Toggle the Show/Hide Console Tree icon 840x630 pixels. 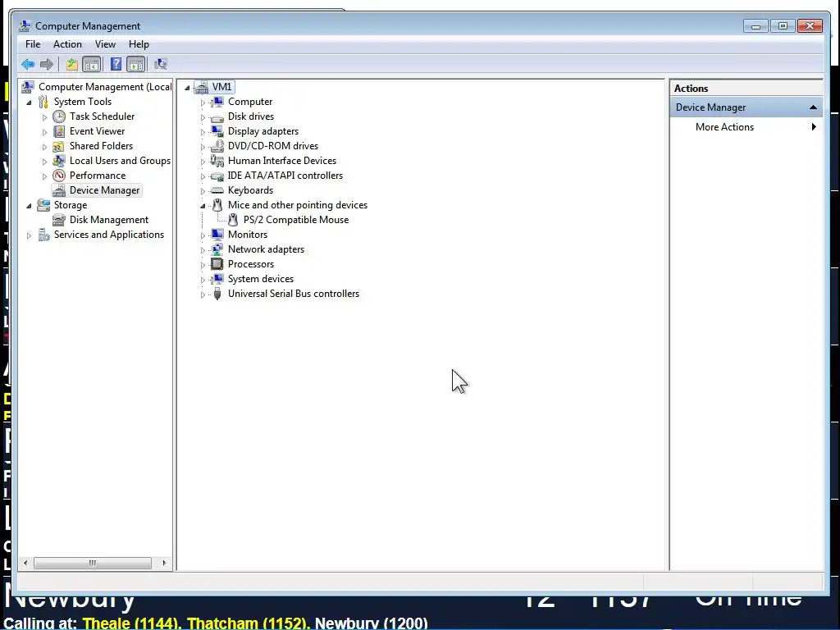click(x=92, y=65)
